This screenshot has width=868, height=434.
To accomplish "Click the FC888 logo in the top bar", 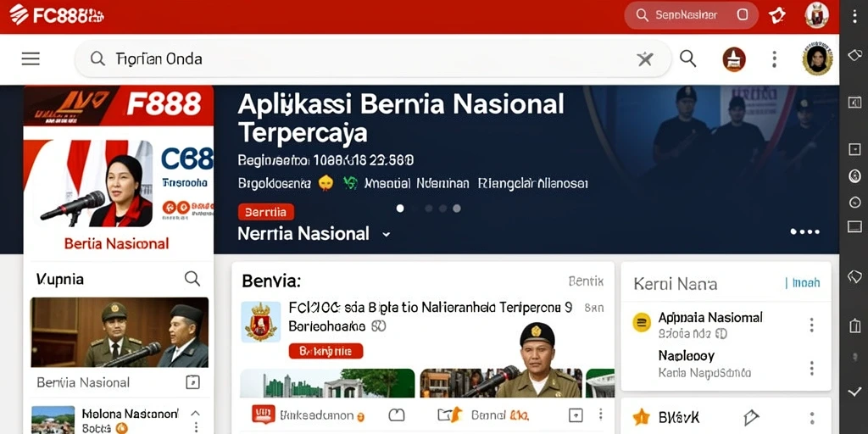I will 57,14.
